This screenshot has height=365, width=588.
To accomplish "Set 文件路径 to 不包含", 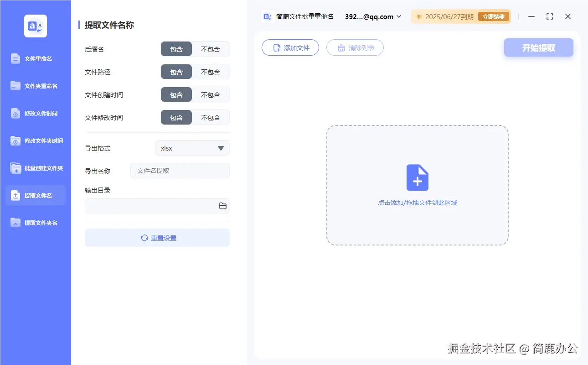I will pyautogui.click(x=211, y=72).
